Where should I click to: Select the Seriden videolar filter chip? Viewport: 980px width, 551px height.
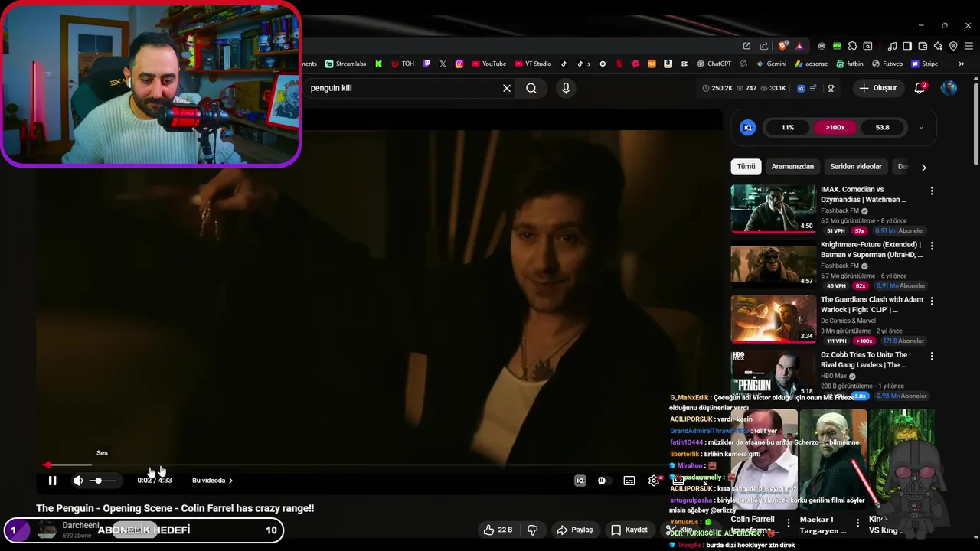856,166
